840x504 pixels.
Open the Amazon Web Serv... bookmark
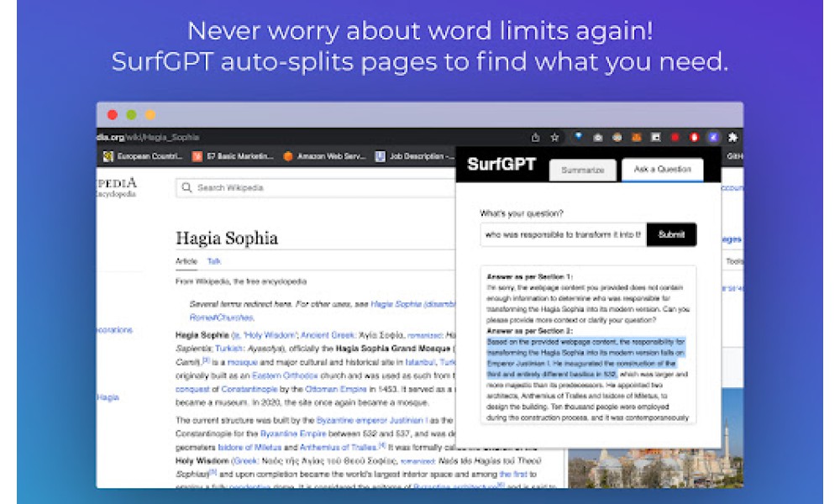(x=324, y=156)
